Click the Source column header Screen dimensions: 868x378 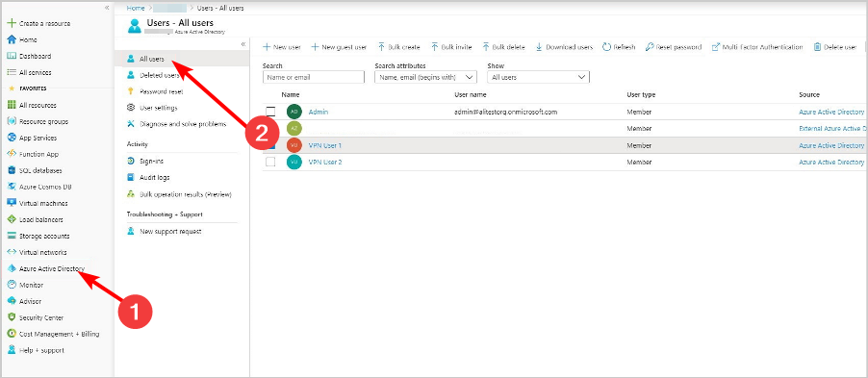809,95
